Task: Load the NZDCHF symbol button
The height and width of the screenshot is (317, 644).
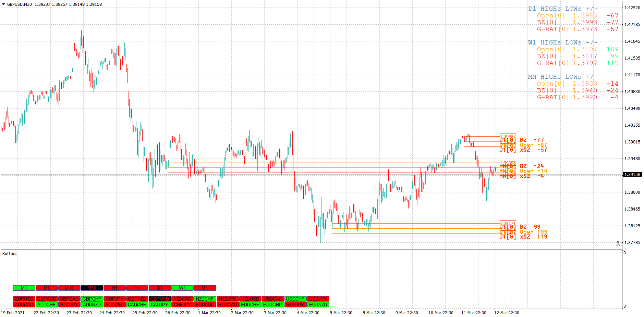Action: pos(205,299)
